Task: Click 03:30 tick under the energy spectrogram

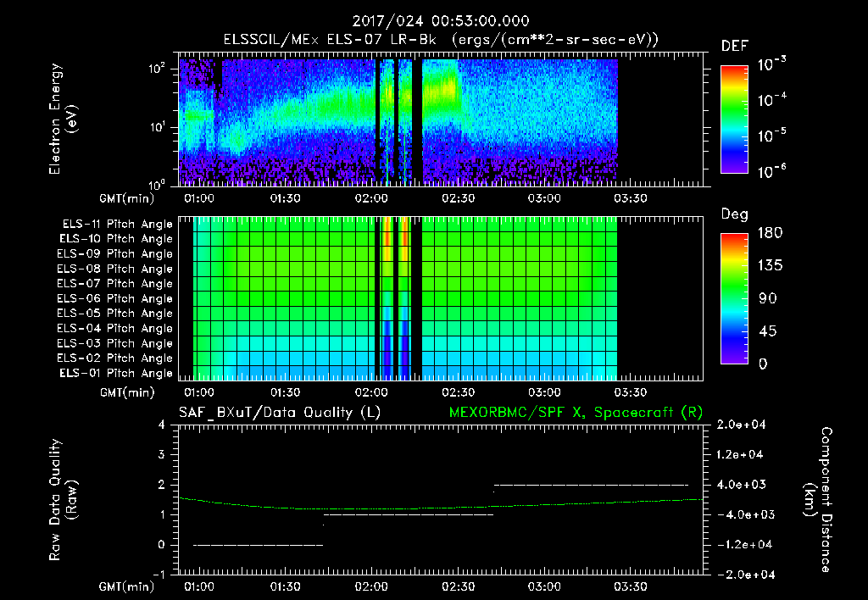Action: click(x=630, y=198)
